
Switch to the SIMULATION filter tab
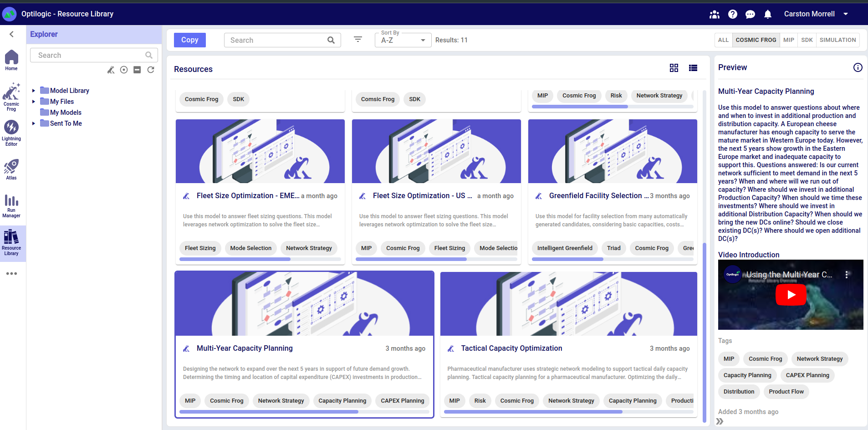837,40
